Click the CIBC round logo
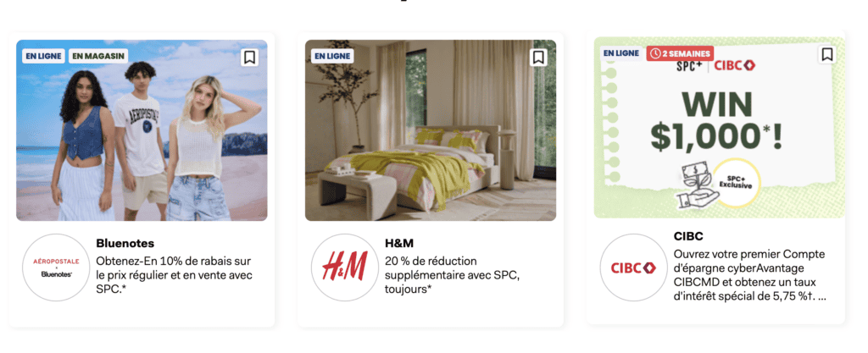Viewport: 868px width, 353px height. 634,268
